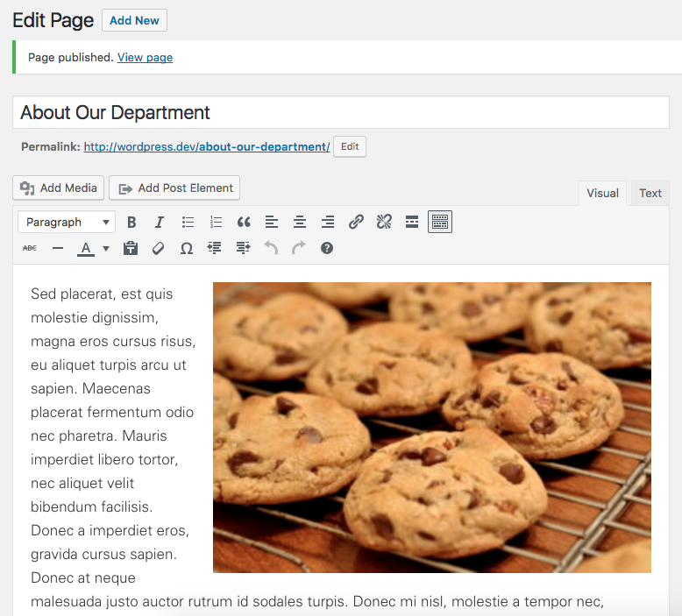
Task: Focus the About Our Department title field
Action: (x=341, y=112)
